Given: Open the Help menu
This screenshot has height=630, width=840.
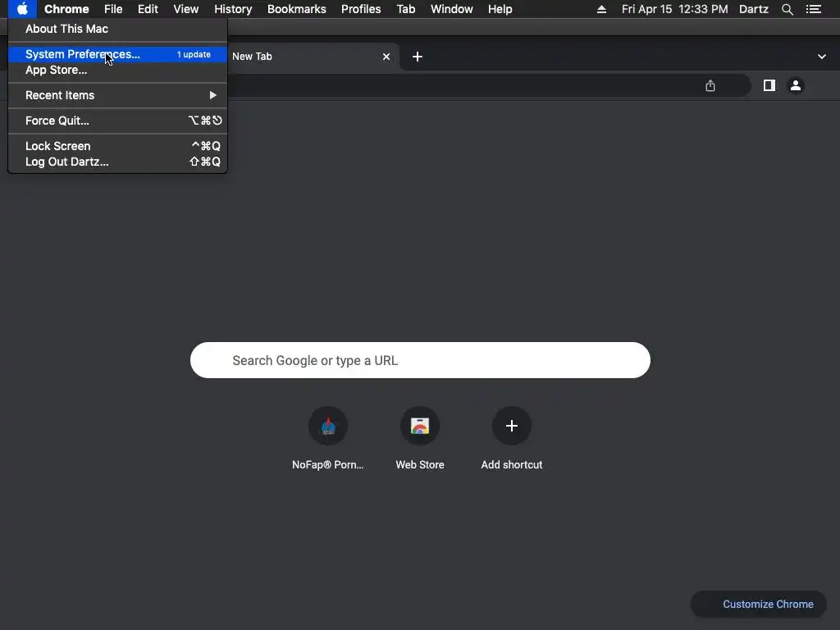Looking at the screenshot, I should coord(500,9).
